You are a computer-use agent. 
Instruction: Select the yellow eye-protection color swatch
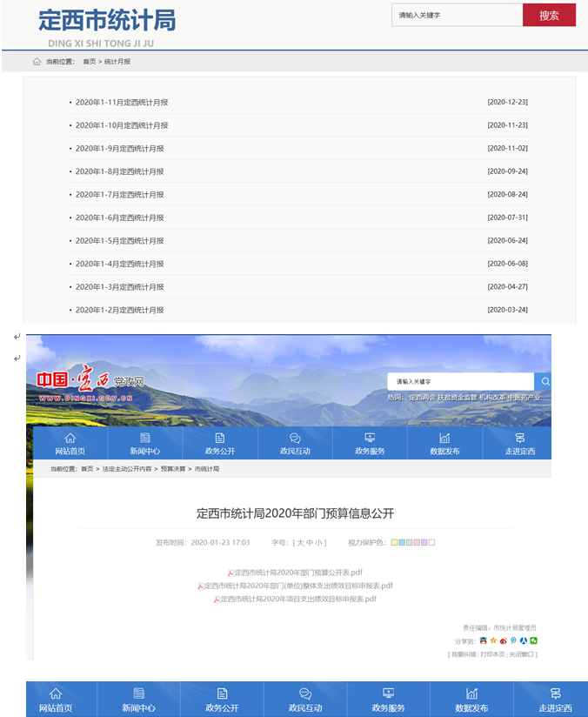[395, 542]
